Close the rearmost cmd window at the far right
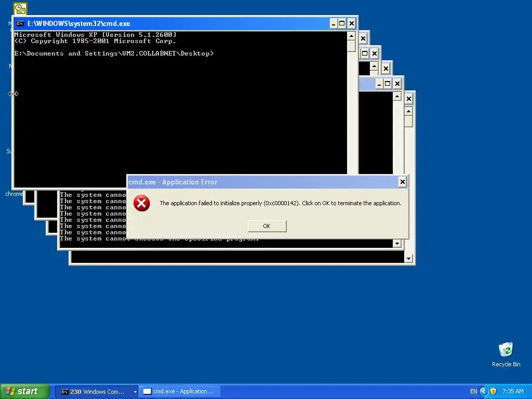 [409, 99]
